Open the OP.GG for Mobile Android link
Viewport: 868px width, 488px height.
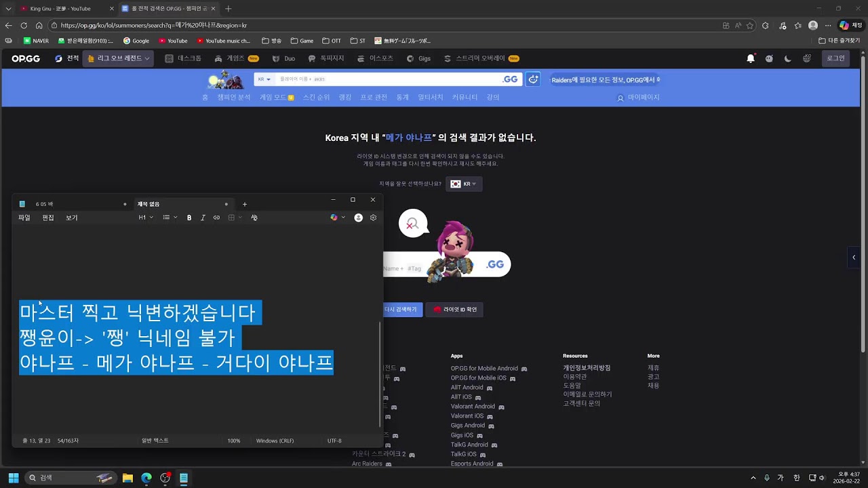tap(484, 369)
